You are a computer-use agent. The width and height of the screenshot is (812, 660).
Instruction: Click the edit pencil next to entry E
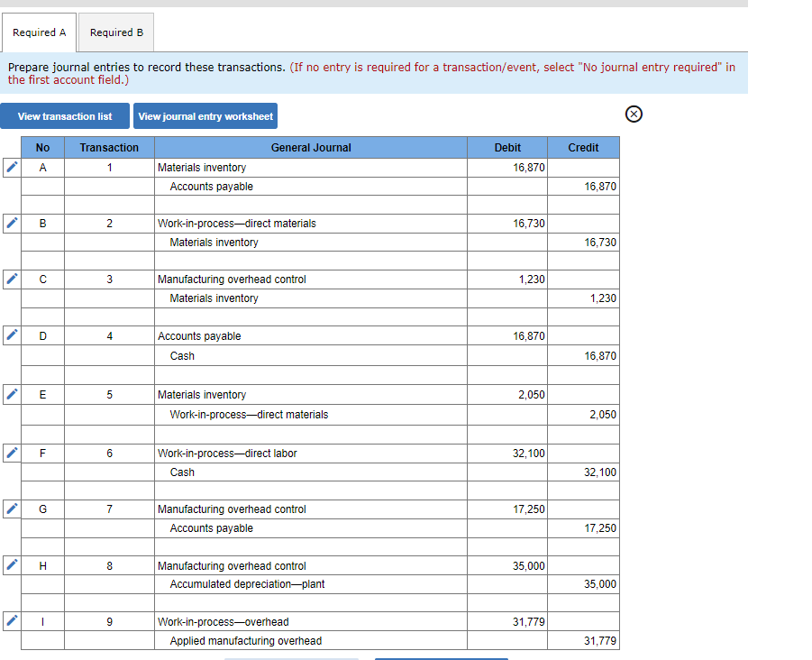[x=10, y=394]
